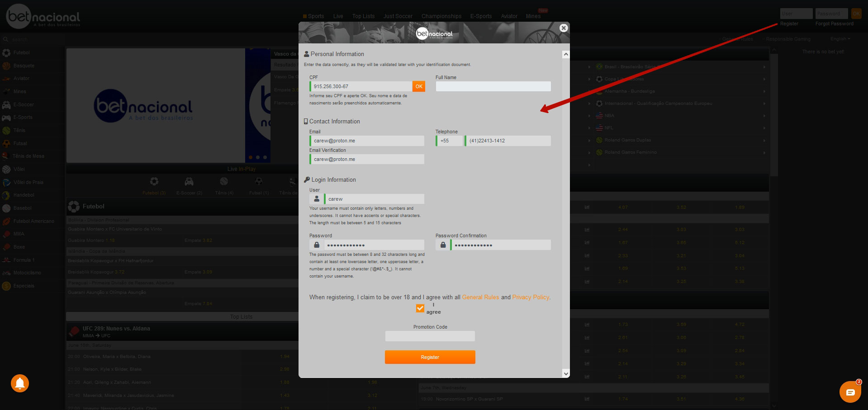
Task: Open the English language dropdown
Action: pyautogui.click(x=840, y=39)
